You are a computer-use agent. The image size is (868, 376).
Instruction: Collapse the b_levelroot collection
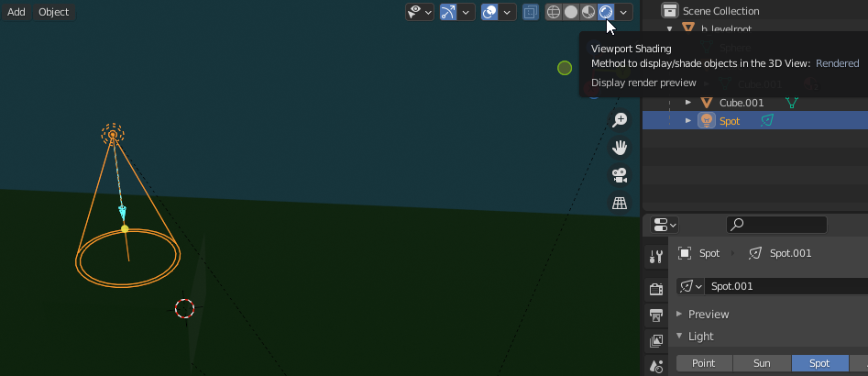tap(670, 28)
